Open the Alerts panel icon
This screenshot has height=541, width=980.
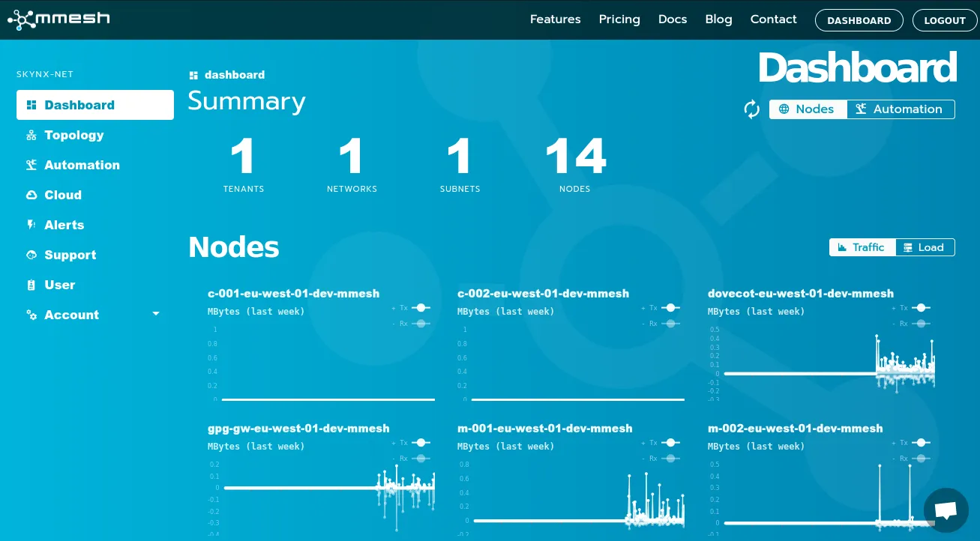[x=31, y=225]
